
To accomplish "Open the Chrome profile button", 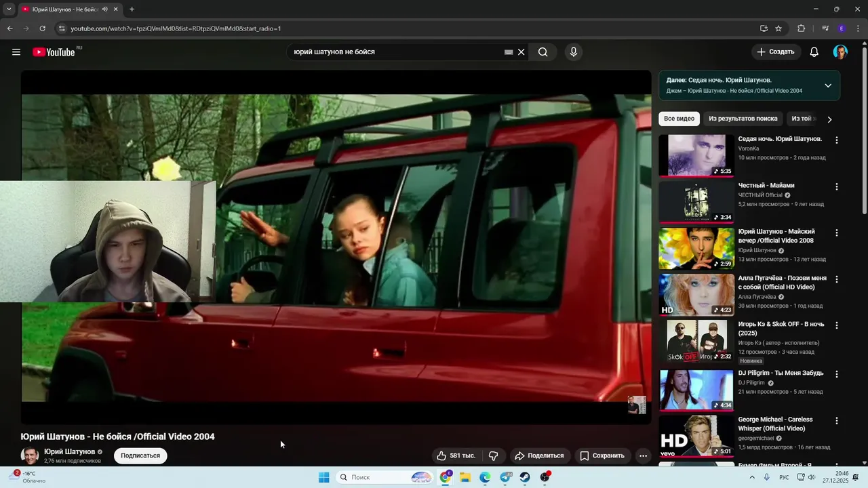I will coord(842,28).
